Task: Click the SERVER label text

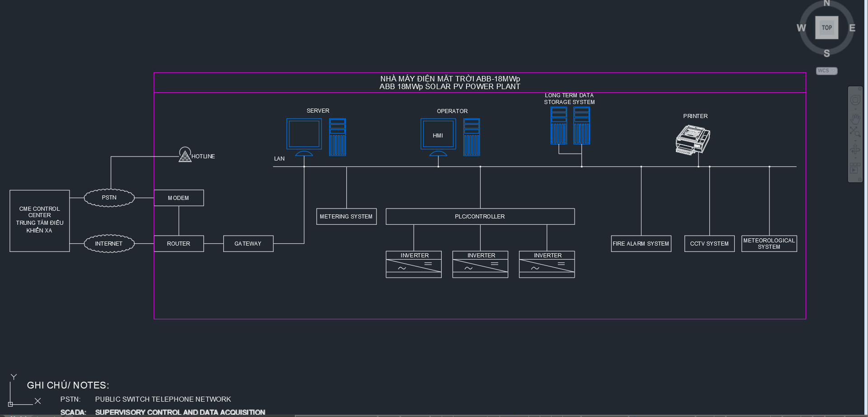Action: point(318,111)
